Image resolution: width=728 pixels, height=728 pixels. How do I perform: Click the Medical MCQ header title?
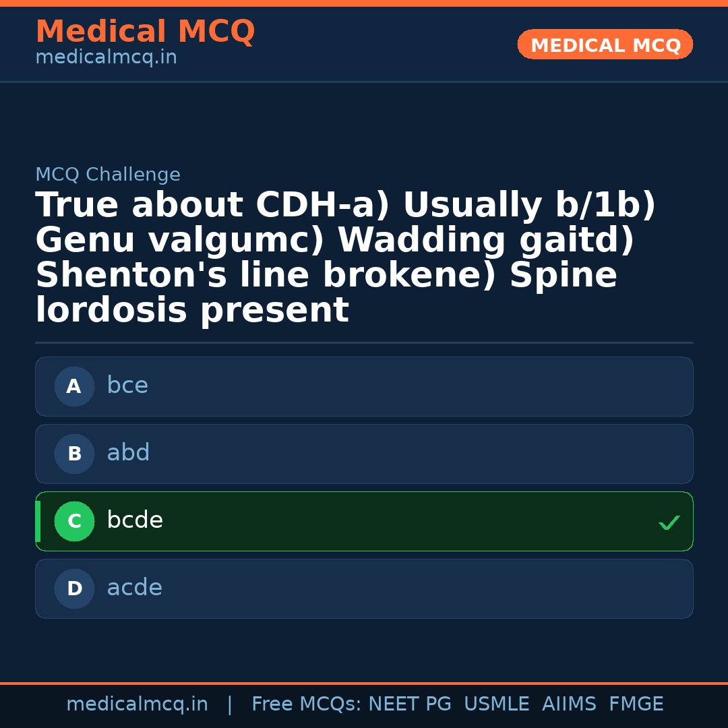(145, 32)
